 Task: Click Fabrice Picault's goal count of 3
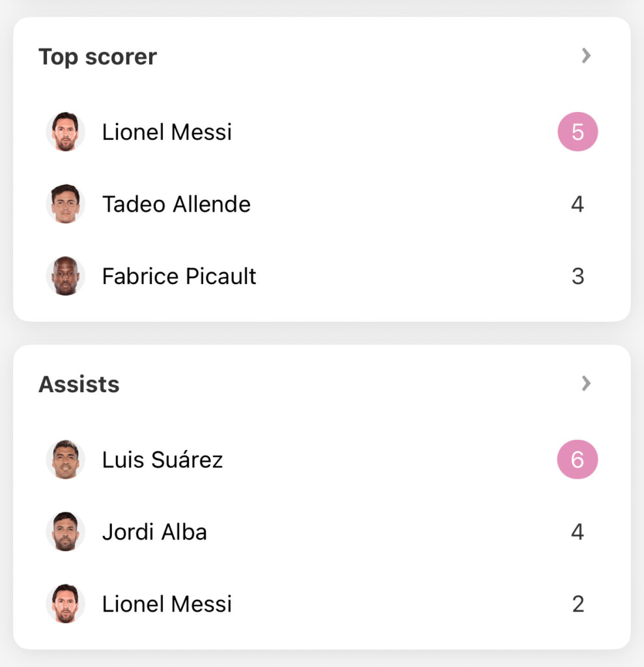(x=578, y=276)
